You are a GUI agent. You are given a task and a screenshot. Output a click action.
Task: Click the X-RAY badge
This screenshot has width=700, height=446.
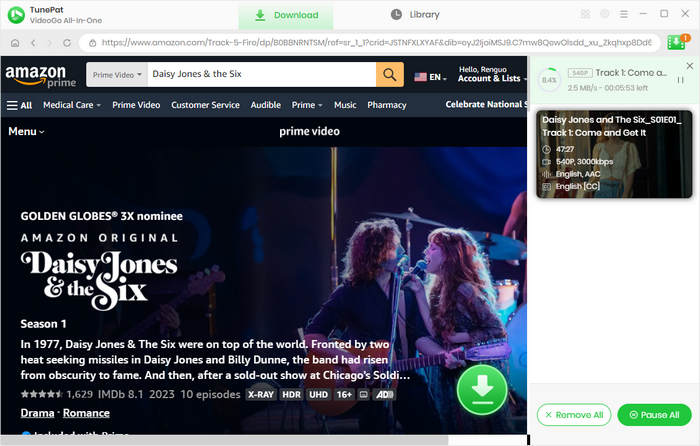[x=261, y=395]
